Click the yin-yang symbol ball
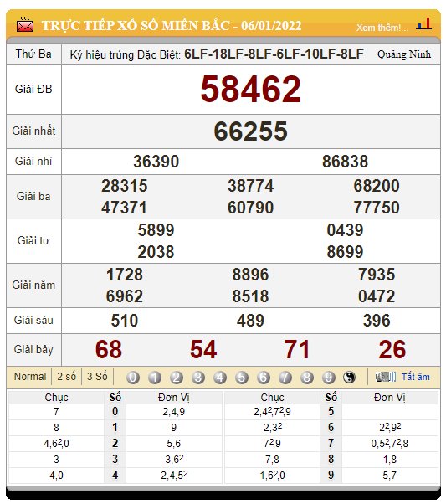Image resolution: width=446 pixels, height=504 pixels. pos(349,377)
